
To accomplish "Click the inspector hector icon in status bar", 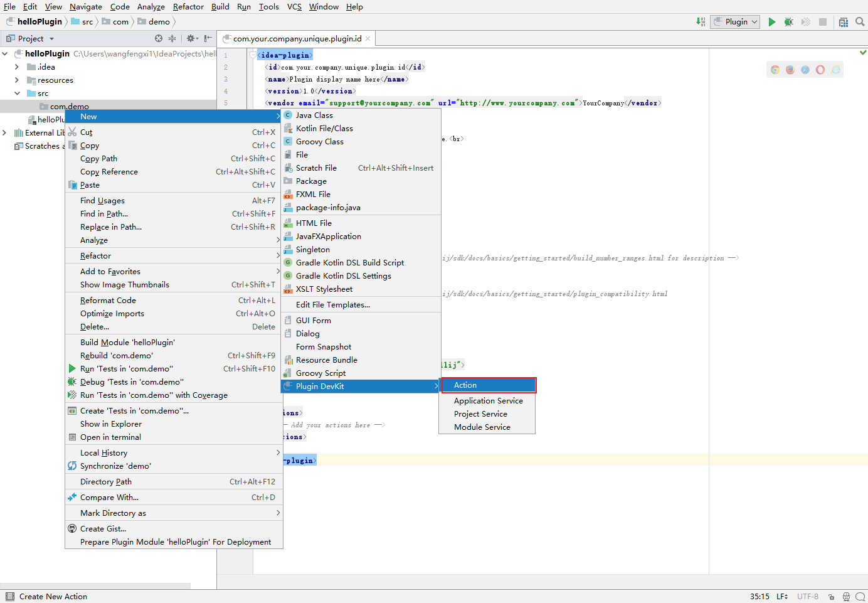I will point(846,597).
